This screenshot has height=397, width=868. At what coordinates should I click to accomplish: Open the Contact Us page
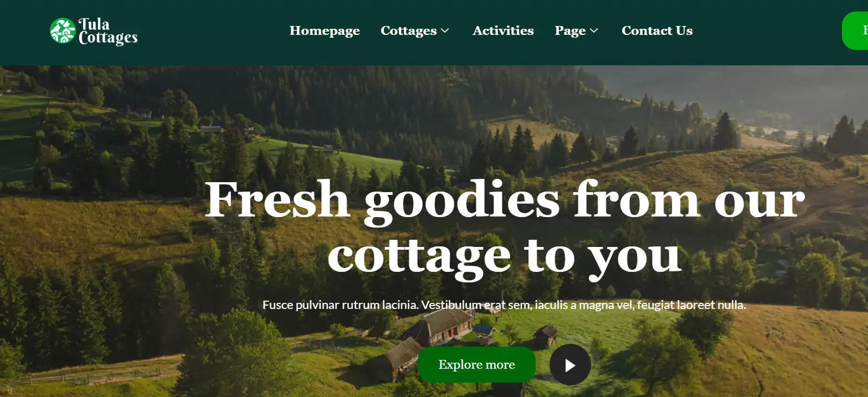pos(657,31)
